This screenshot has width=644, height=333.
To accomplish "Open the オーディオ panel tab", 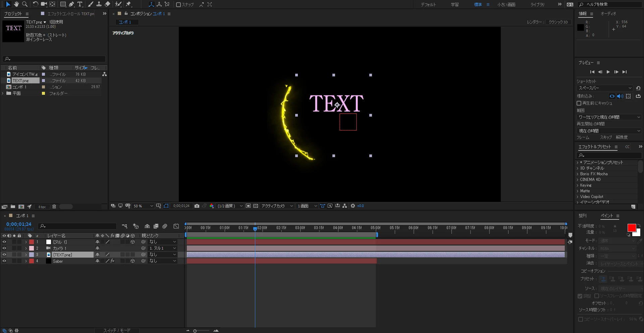I will [608, 14].
